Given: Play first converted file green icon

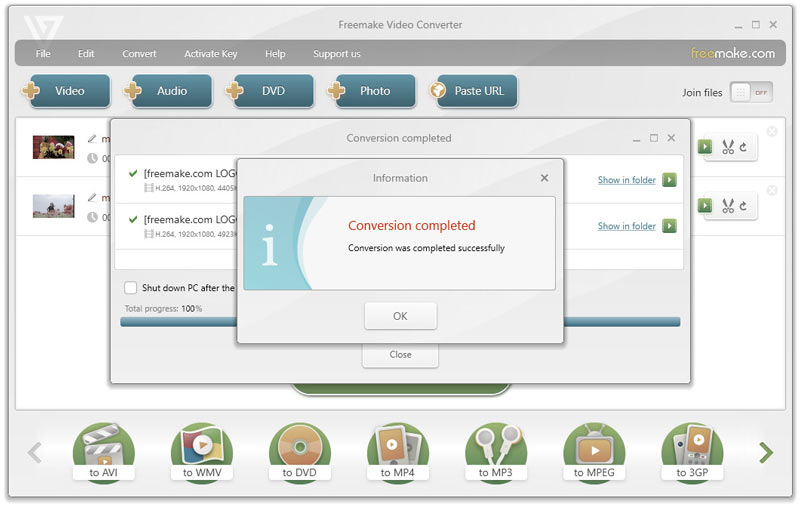Looking at the screenshot, I should (669, 180).
